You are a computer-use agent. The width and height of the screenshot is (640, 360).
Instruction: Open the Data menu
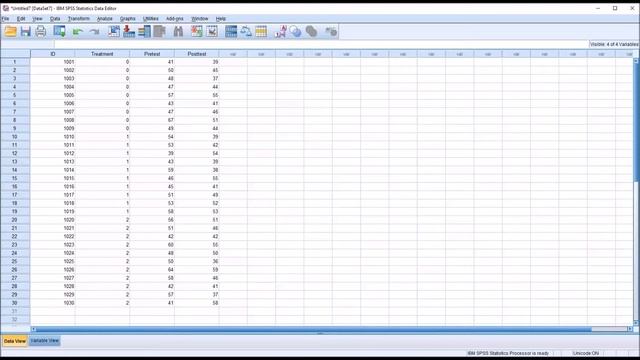(x=55, y=19)
